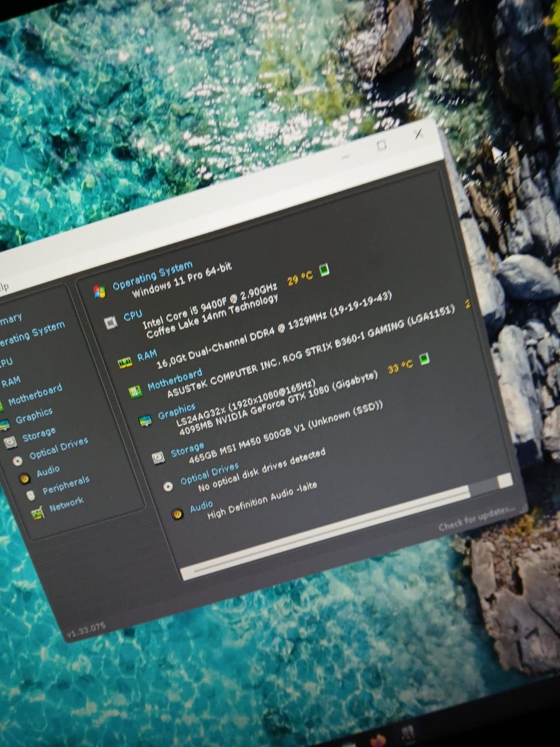
Task: Click the sidebar Graphics monitor icon
Action: (x=4, y=425)
